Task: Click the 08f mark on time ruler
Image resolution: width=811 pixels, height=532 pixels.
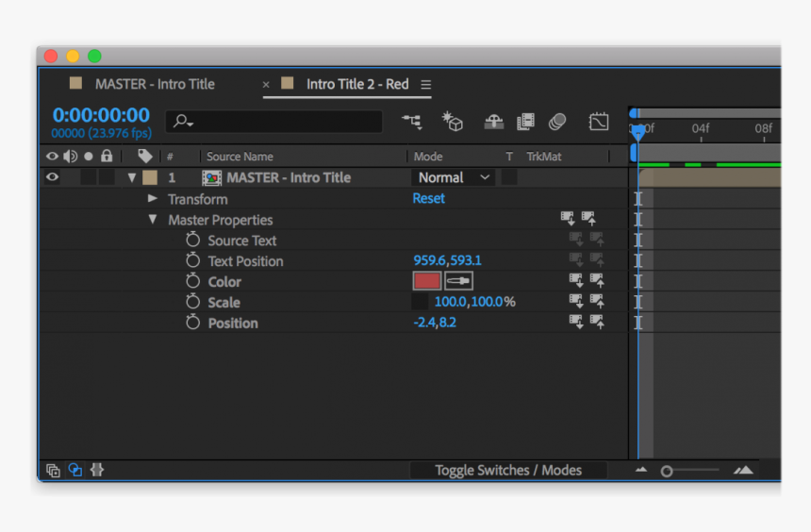Action: click(764, 128)
